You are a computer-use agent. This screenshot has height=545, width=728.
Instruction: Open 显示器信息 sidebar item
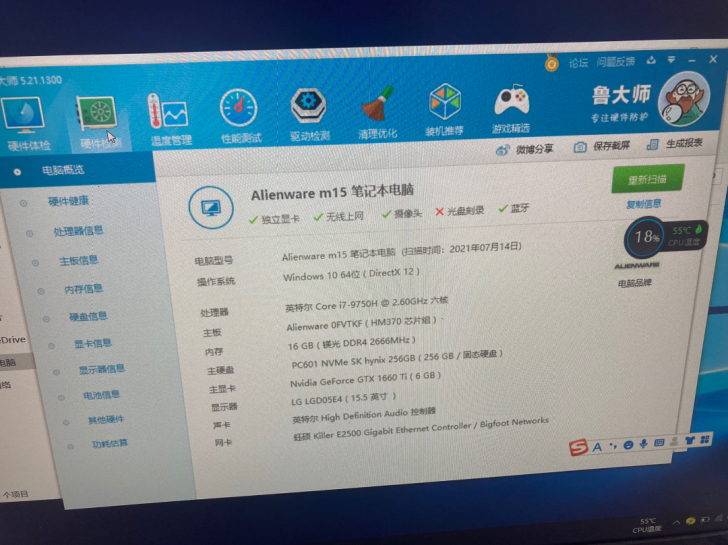coord(102,370)
